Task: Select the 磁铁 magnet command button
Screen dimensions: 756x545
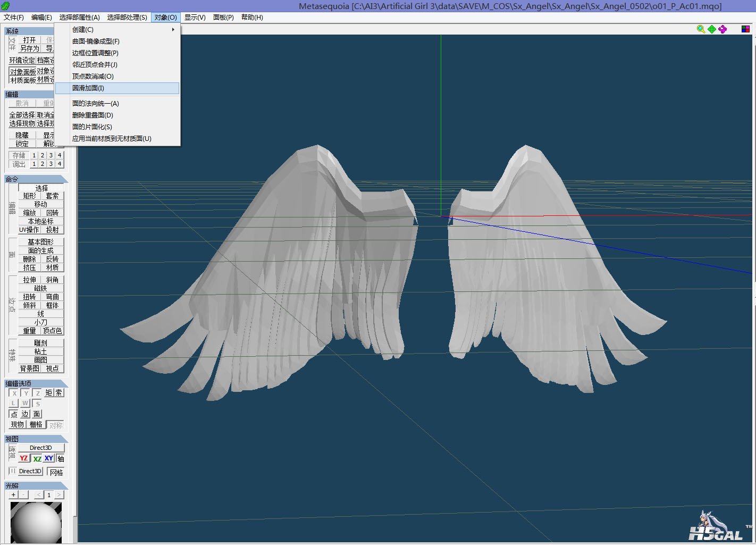Action: 41,288
